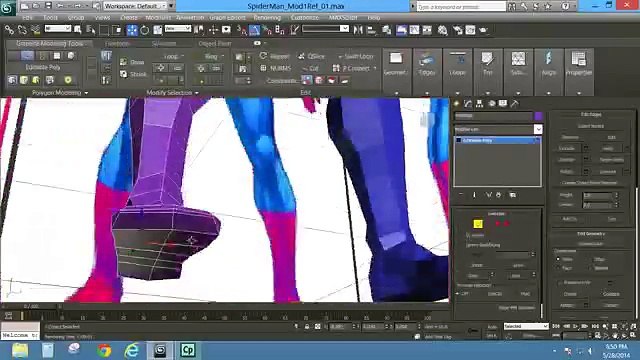Open Adobe Captivate from the taskbar
Image resolution: width=640 pixels, height=360 pixels.
pyautogui.click(x=188, y=350)
